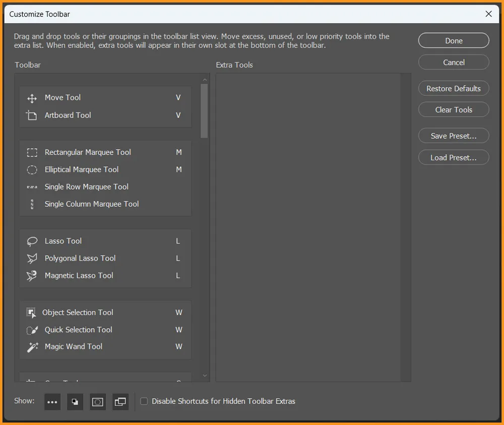Click the Restore Defaults button
This screenshot has width=504, height=425.
click(x=453, y=88)
